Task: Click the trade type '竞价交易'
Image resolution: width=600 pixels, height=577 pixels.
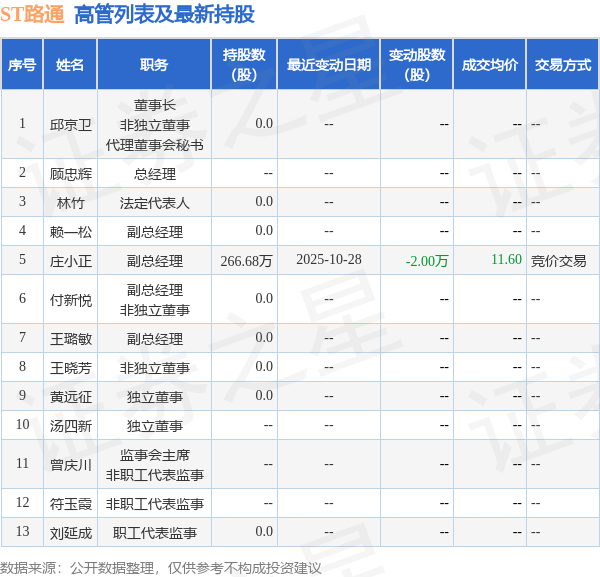Action: point(559,261)
